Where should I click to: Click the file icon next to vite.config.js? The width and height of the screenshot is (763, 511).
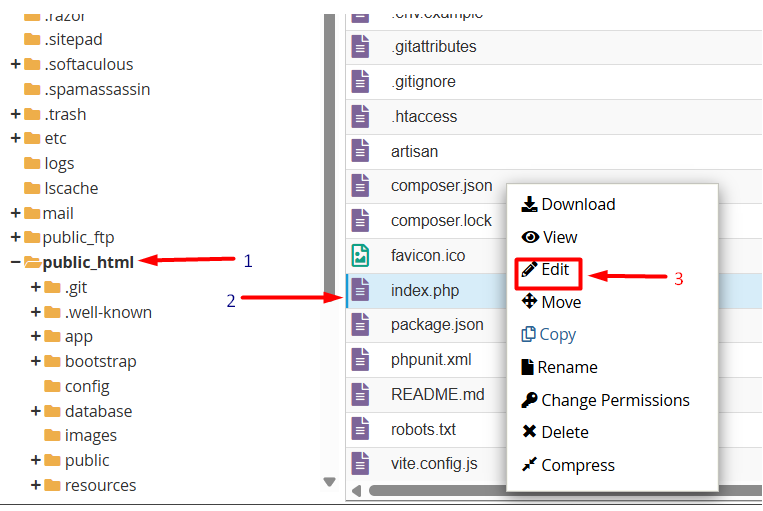click(360, 463)
